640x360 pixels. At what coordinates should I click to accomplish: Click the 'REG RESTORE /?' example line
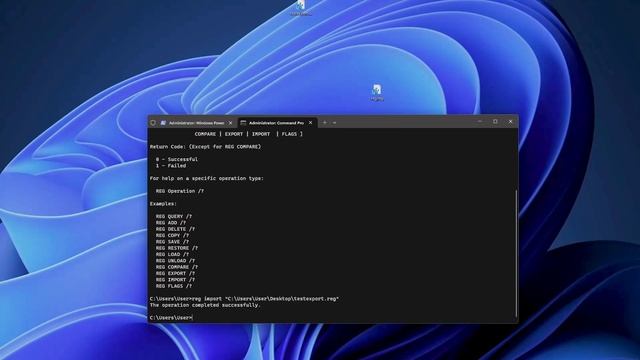177,248
